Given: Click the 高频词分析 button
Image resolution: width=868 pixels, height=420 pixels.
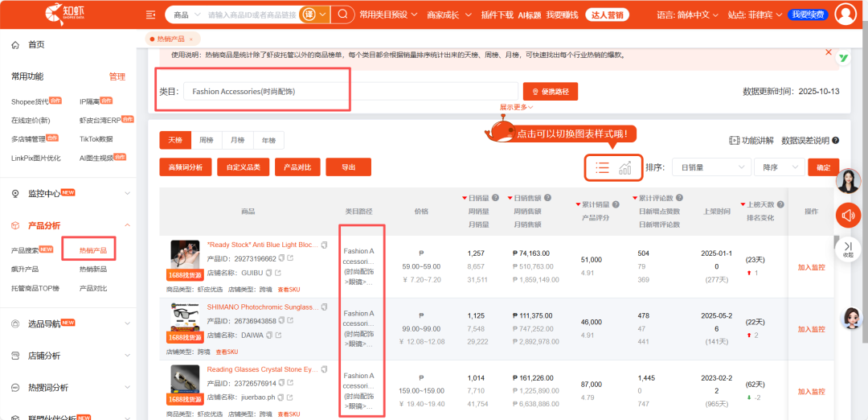Looking at the screenshot, I should [x=186, y=167].
